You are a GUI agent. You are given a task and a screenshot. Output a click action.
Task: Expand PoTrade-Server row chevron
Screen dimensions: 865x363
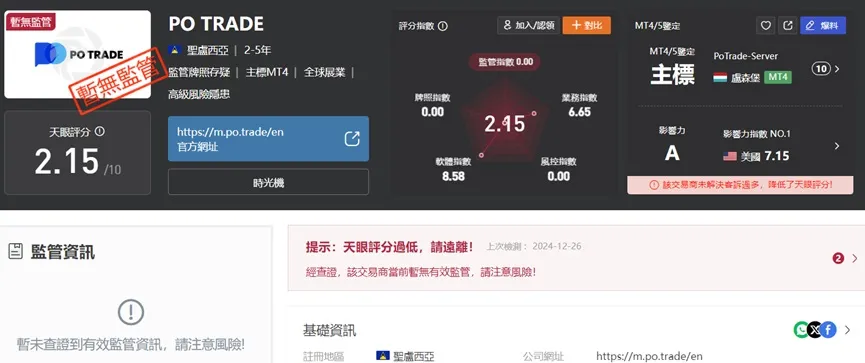click(x=837, y=69)
